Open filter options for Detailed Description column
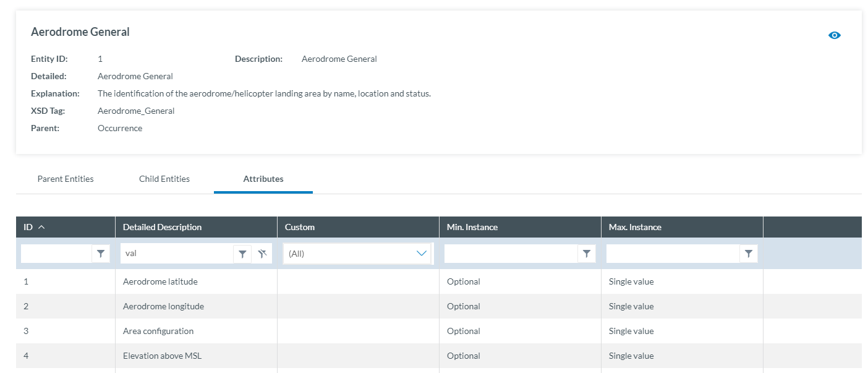Viewport: 868px width, 373px height. (x=243, y=254)
